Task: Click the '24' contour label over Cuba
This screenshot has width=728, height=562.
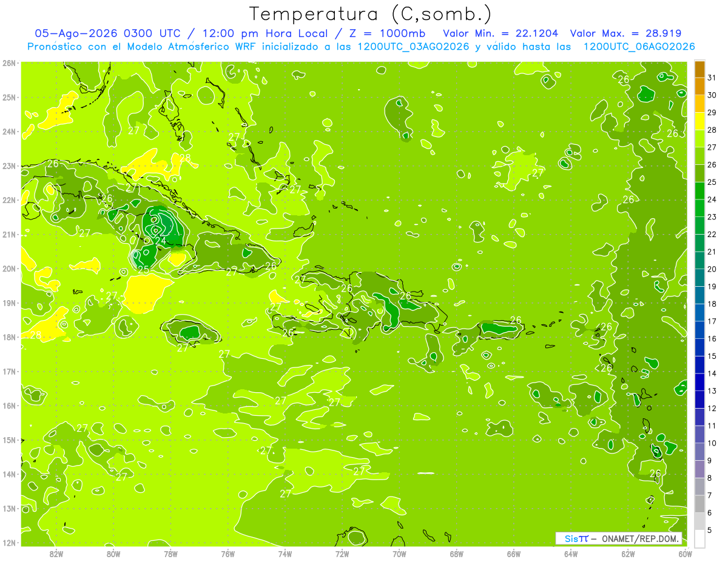Action: coord(160,241)
